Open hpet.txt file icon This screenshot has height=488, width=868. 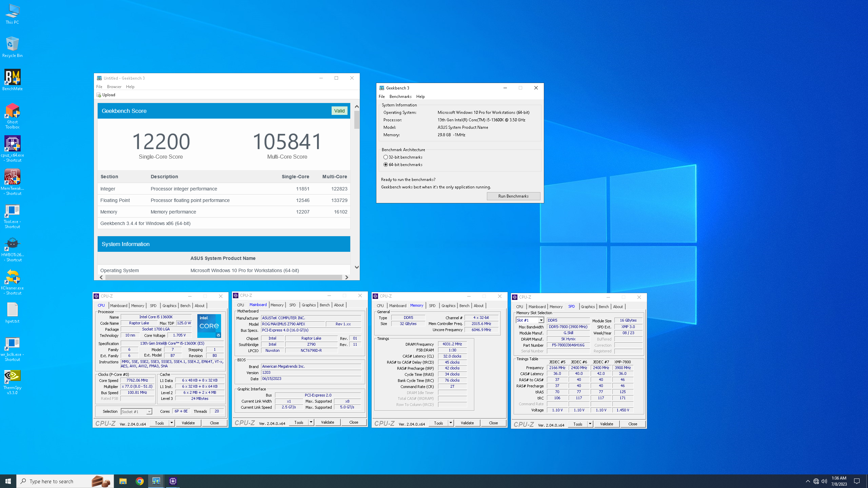tap(12, 313)
